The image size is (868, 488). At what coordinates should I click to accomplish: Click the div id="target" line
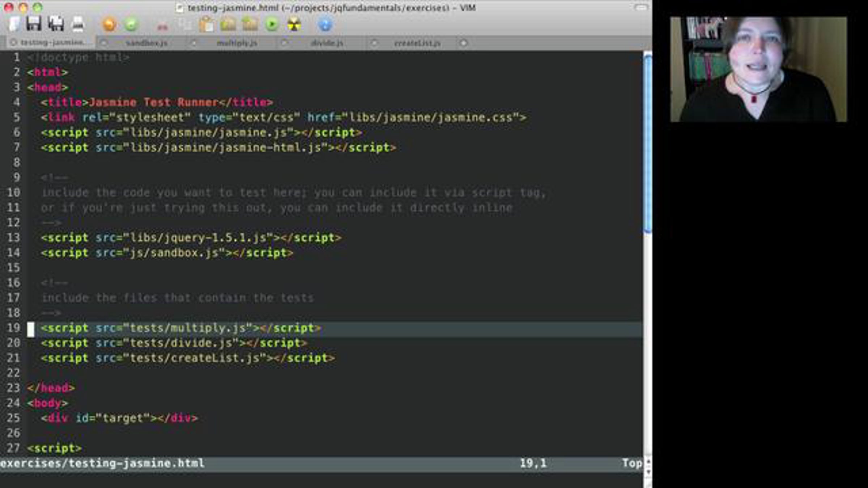click(119, 418)
